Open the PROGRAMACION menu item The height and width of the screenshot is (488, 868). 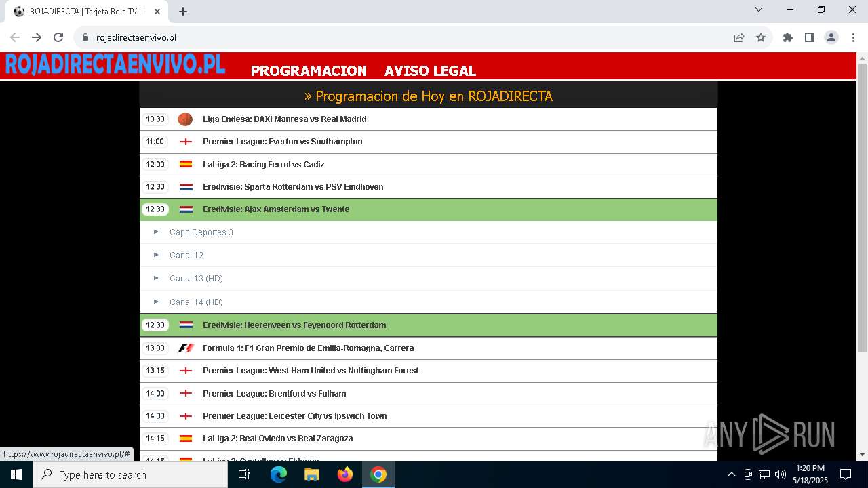click(x=309, y=70)
